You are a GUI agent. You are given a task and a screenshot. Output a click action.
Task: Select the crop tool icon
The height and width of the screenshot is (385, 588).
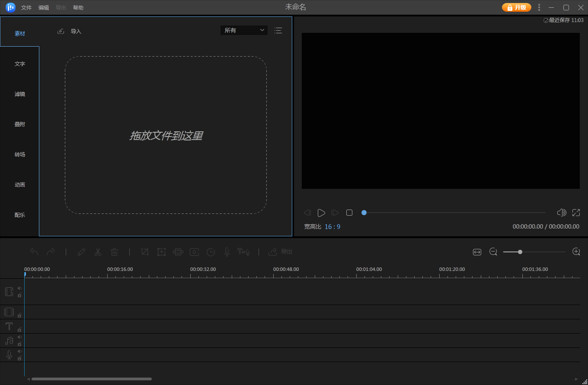[x=145, y=251]
